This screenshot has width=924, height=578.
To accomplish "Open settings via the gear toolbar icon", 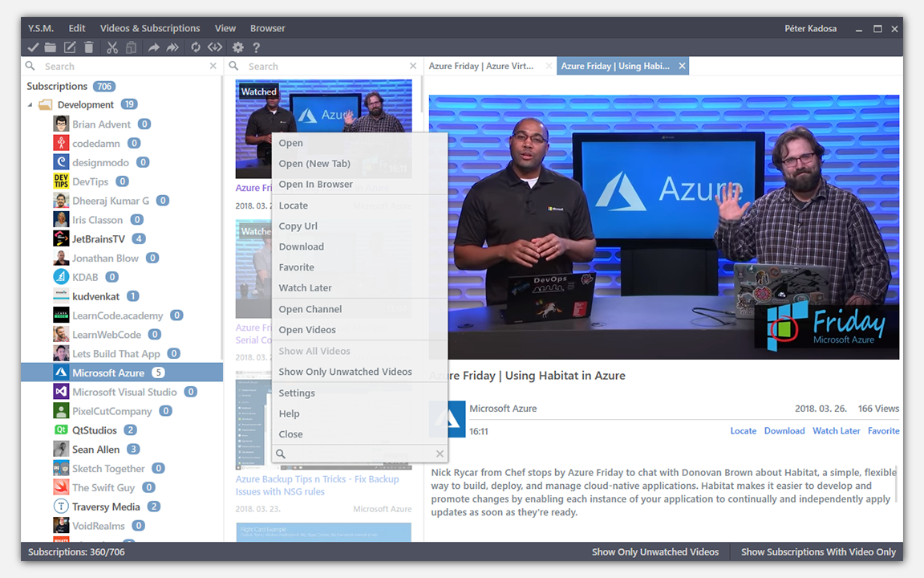I will click(x=237, y=47).
